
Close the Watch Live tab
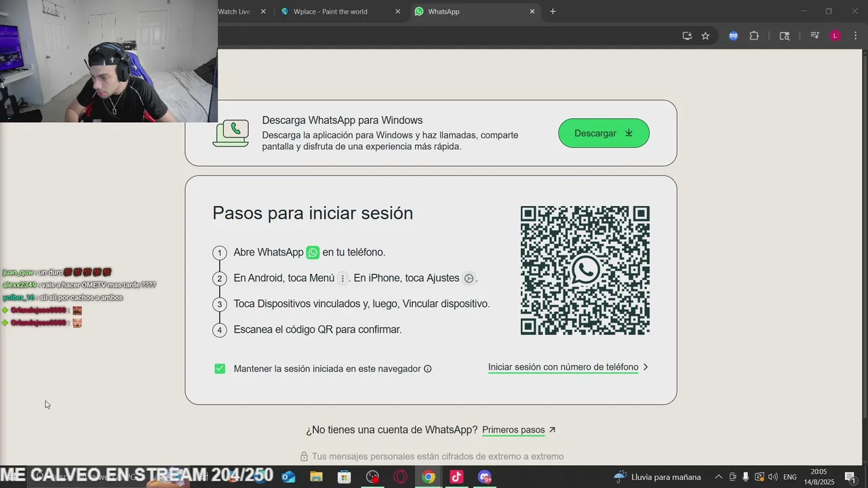pyautogui.click(x=263, y=12)
